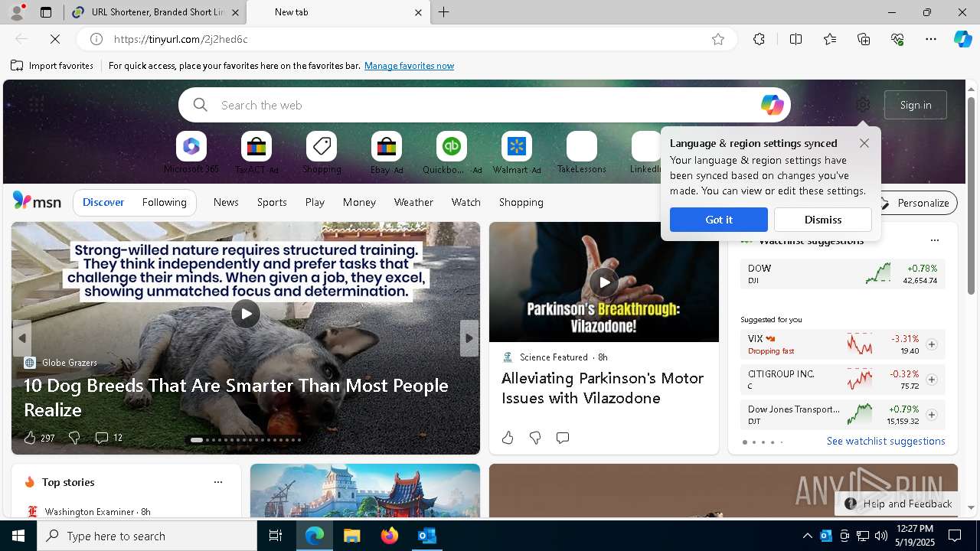Open the Favorites list icon

pos(830,39)
